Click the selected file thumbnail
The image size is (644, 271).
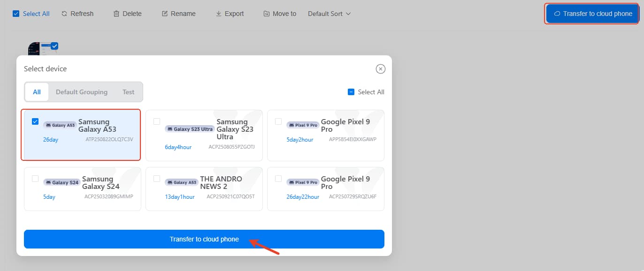40,48
